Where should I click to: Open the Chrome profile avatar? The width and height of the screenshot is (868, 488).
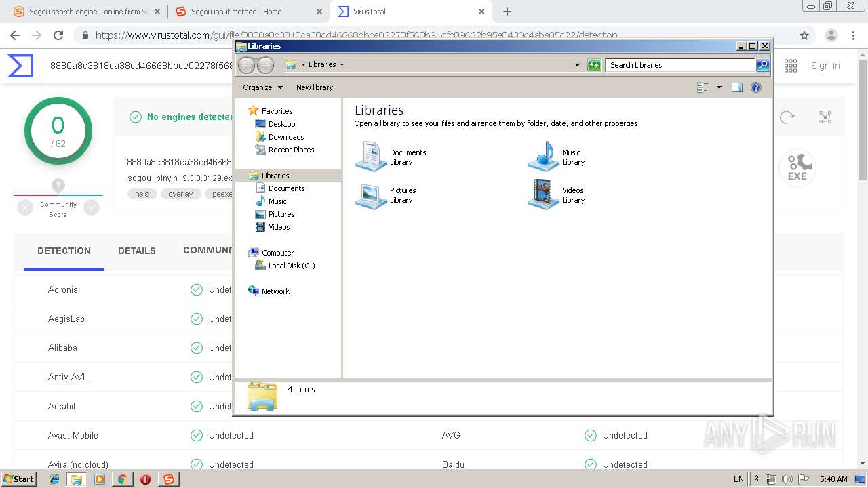(x=831, y=35)
